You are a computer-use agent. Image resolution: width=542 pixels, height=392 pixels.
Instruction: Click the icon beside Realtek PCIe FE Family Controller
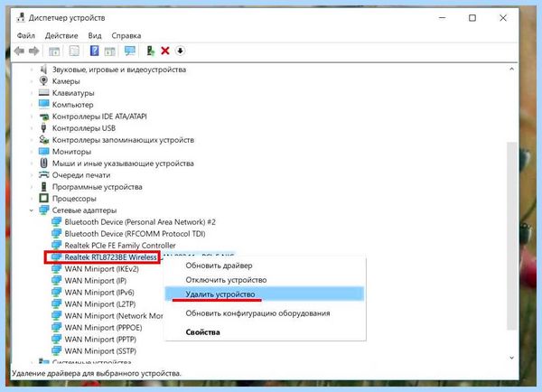coord(56,245)
